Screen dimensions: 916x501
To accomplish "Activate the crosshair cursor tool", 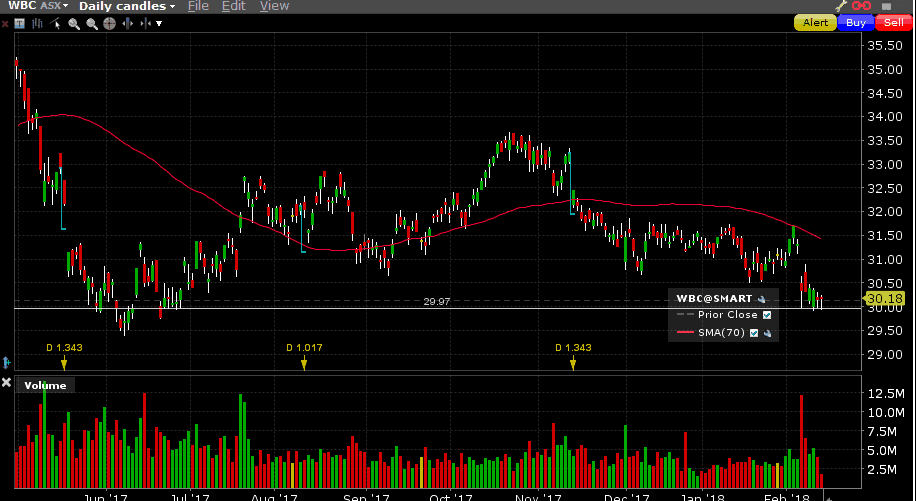I will coord(109,23).
